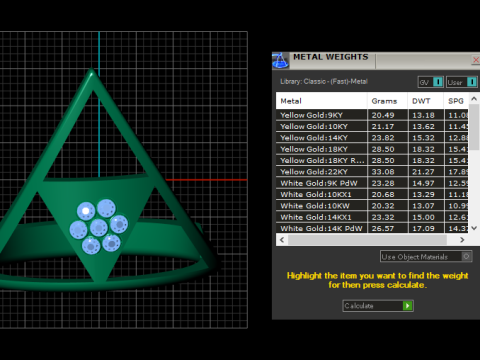Select the Yellow Gold:9KY row

[x=372, y=115]
